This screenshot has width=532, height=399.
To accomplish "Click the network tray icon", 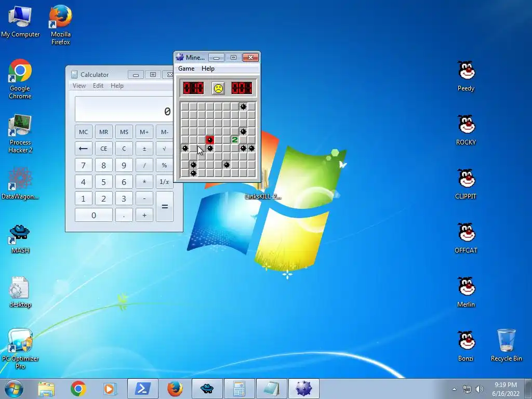I will tap(467, 389).
